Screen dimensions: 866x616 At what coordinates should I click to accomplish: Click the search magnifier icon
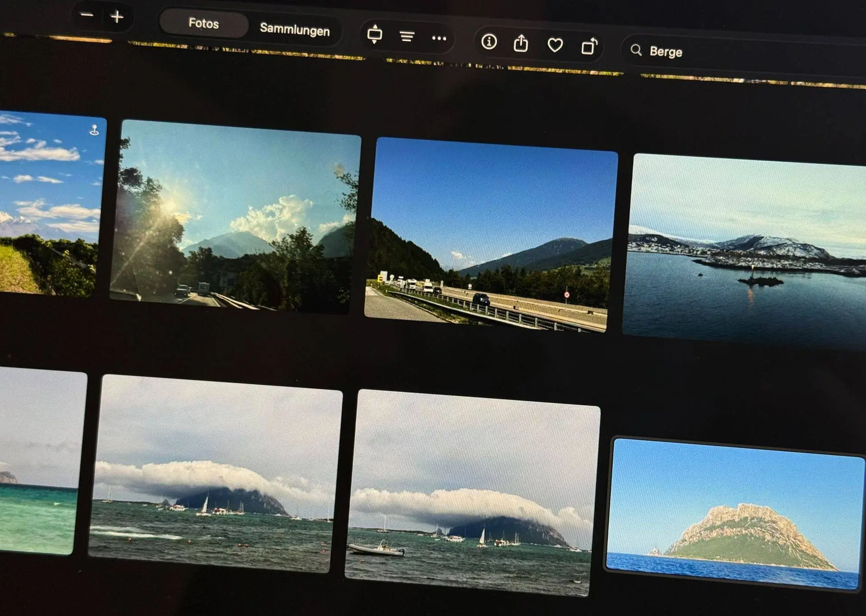tap(636, 50)
